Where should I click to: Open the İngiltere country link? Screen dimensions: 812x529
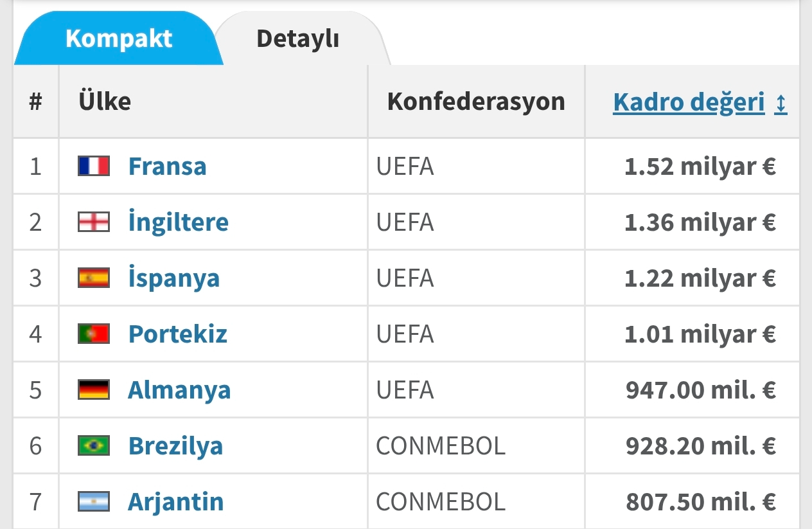pos(179,222)
